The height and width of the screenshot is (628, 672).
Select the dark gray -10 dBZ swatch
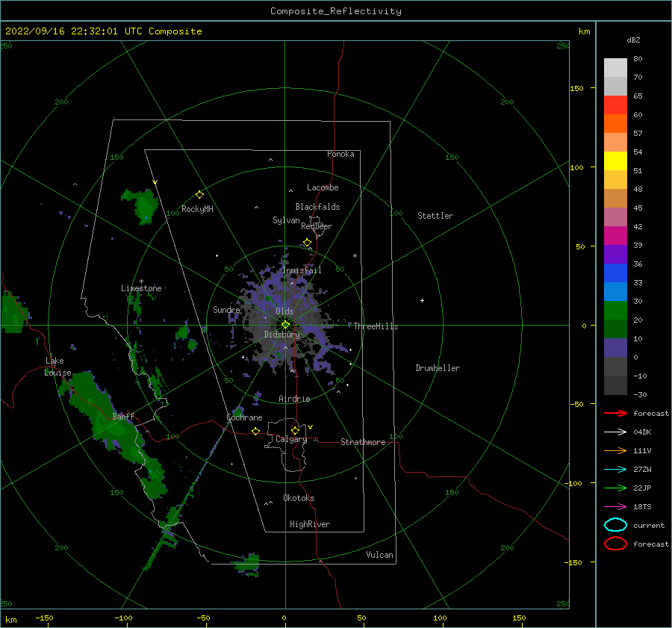pyautogui.click(x=615, y=385)
